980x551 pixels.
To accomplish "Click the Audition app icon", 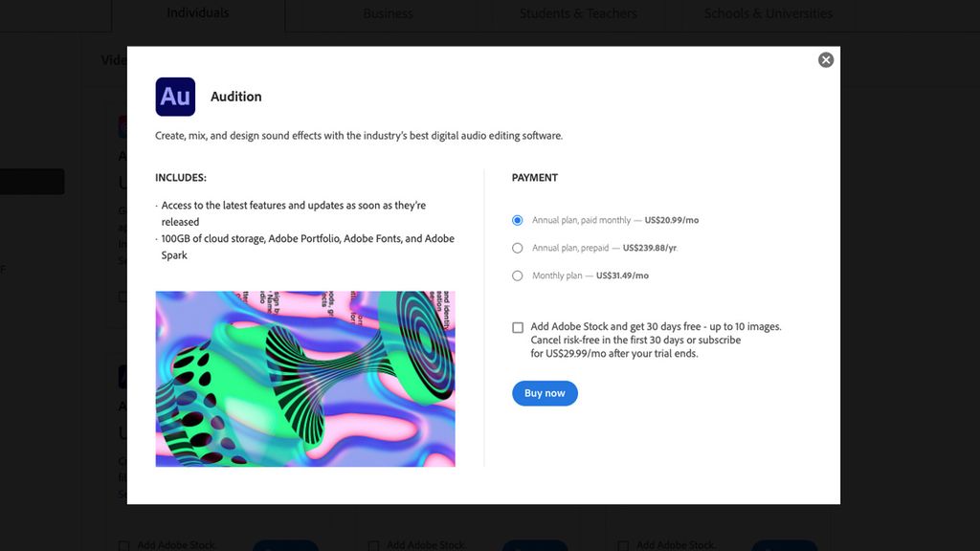I will point(176,96).
